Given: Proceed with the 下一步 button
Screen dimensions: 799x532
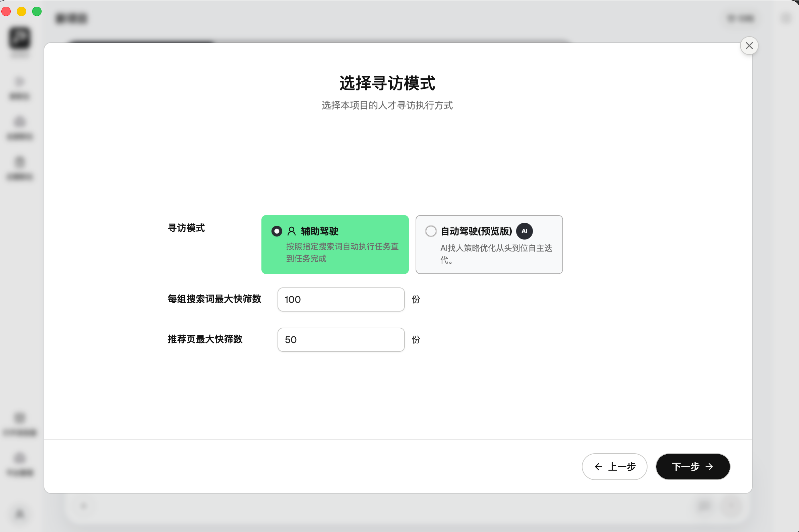Looking at the screenshot, I should point(692,467).
